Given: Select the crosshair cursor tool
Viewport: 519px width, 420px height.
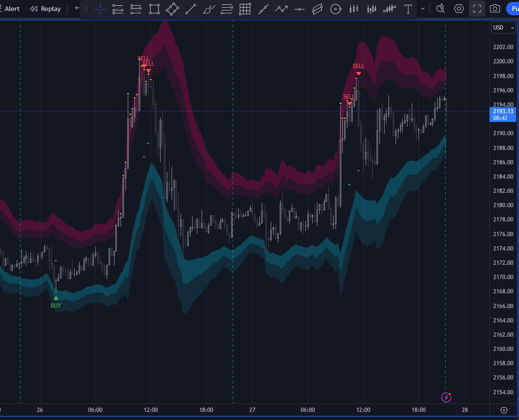Looking at the screenshot, I should (x=100, y=9).
